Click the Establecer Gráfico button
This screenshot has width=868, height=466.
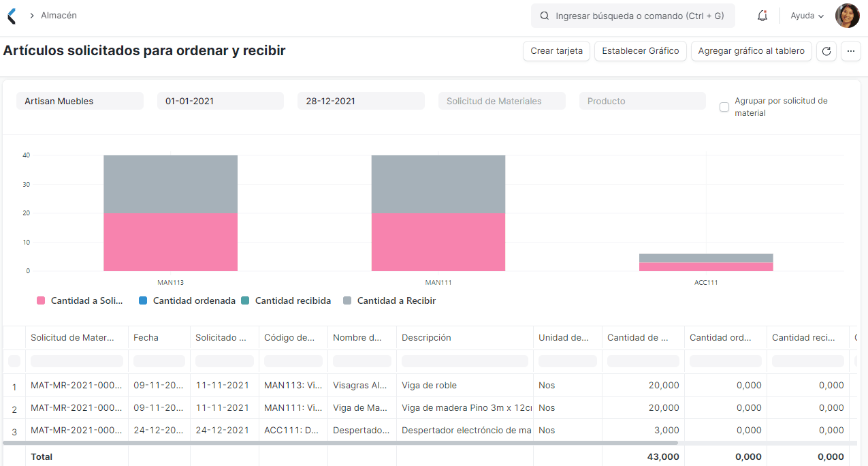pyautogui.click(x=640, y=50)
